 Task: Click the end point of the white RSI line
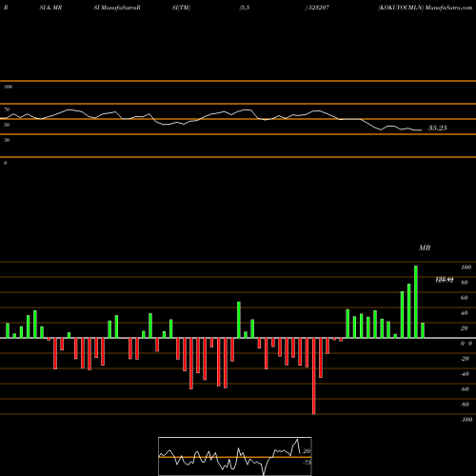[422, 130]
